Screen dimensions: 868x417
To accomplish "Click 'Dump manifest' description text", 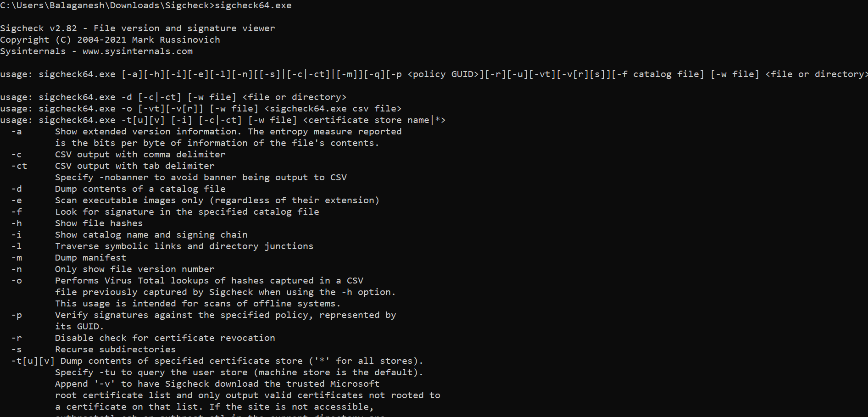I will [91, 258].
